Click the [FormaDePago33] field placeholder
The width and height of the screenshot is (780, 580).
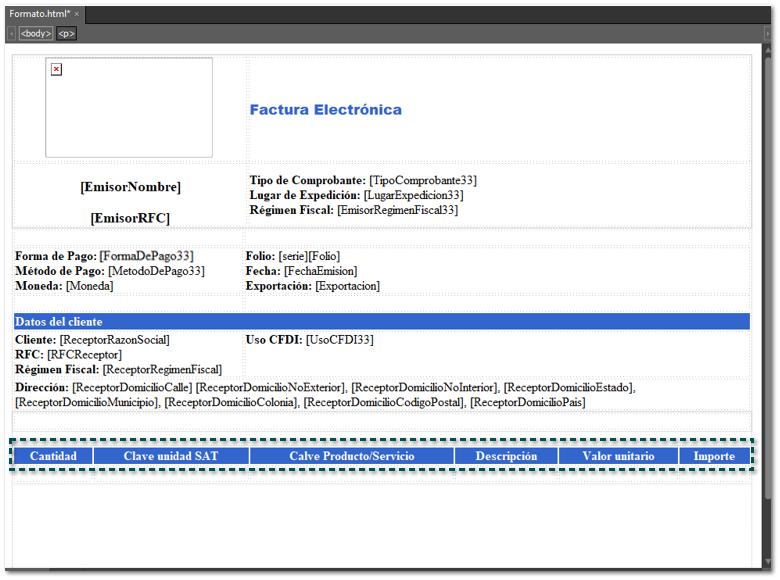click(x=146, y=256)
